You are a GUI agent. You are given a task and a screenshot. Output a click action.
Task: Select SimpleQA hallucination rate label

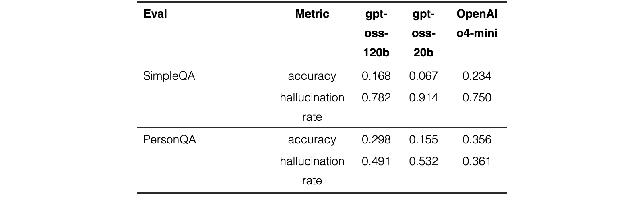(x=312, y=107)
